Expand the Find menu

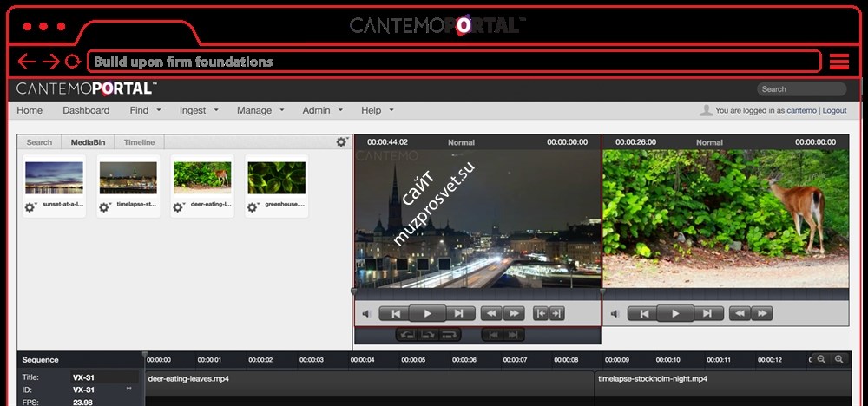(x=145, y=110)
